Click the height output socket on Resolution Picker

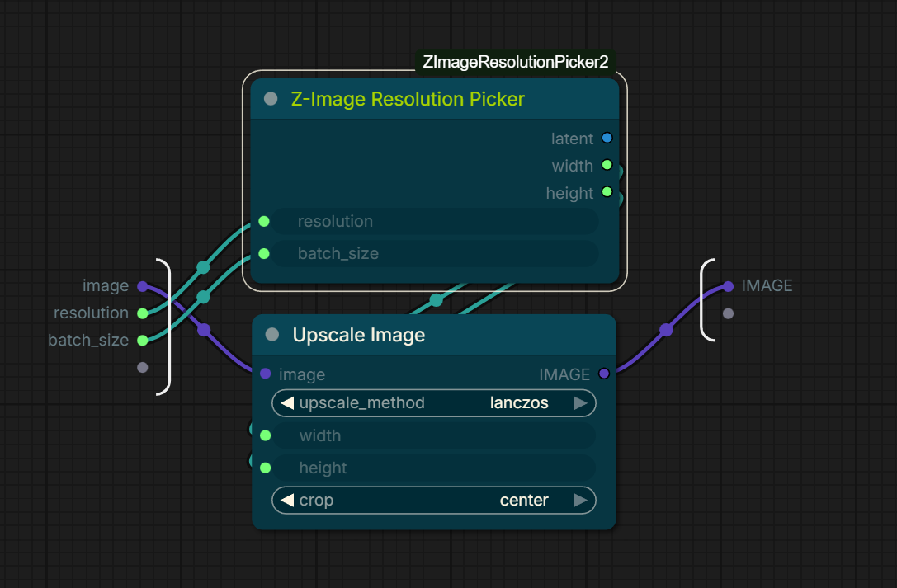coord(607,192)
